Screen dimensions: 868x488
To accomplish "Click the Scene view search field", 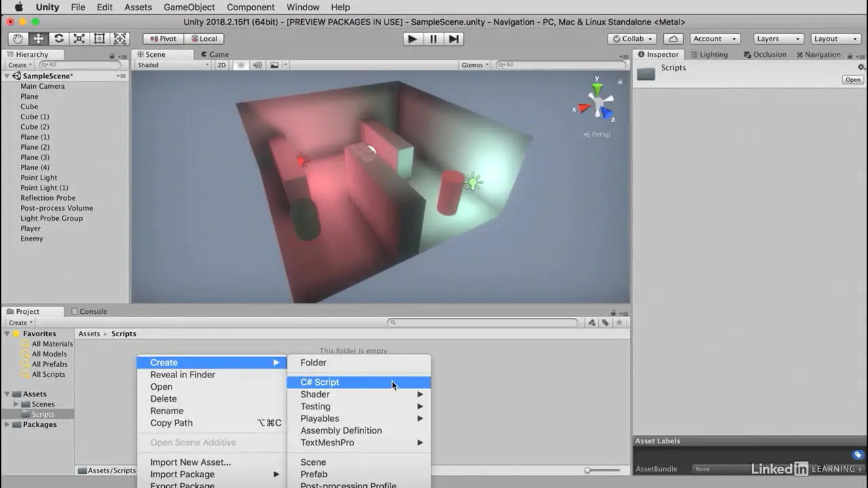I will (561, 65).
